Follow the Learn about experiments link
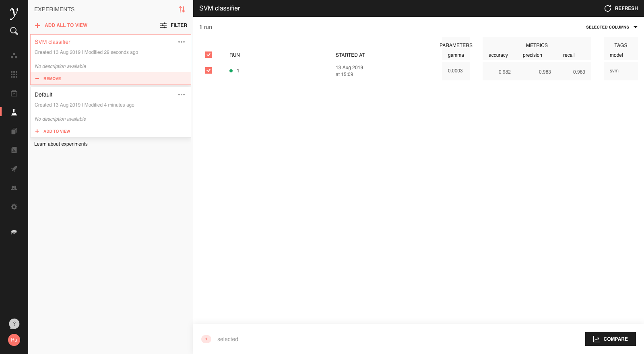The width and height of the screenshot is (644, 354). 61,144
